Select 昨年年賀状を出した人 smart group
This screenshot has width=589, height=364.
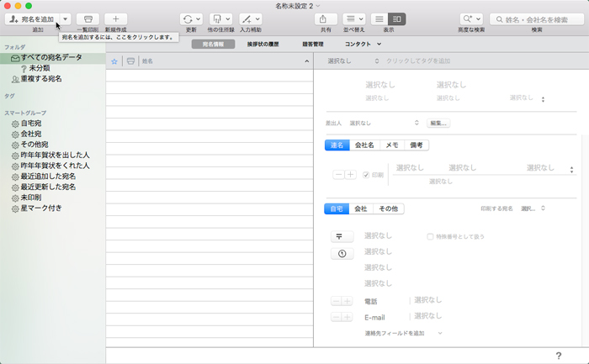(x=55, y=156)
